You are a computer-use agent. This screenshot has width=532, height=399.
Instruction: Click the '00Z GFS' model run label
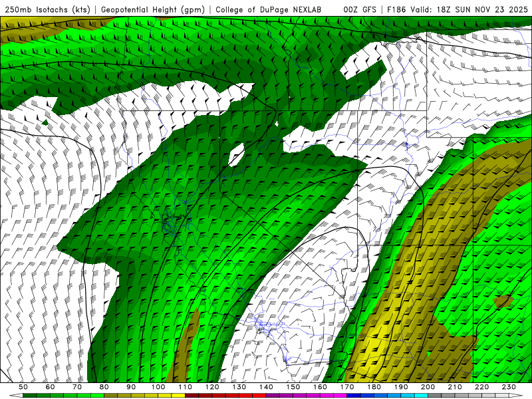tap(360, 10)
